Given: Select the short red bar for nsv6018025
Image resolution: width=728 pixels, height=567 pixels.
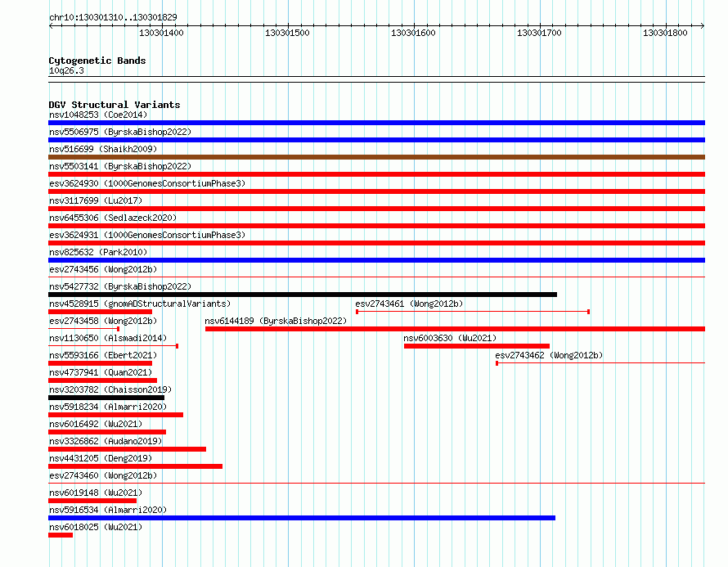Looking at the screenshot, I should (61, 535).
